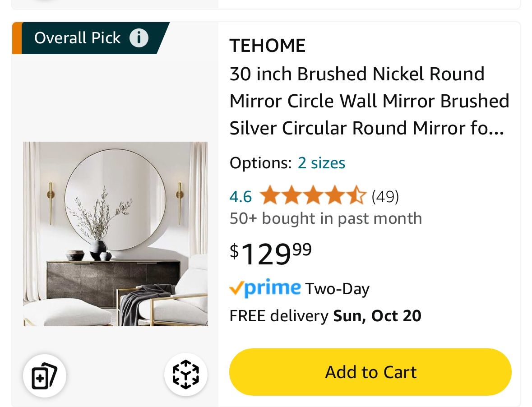
Task: Click the half-filled fifth rating star
Action: 356,196
